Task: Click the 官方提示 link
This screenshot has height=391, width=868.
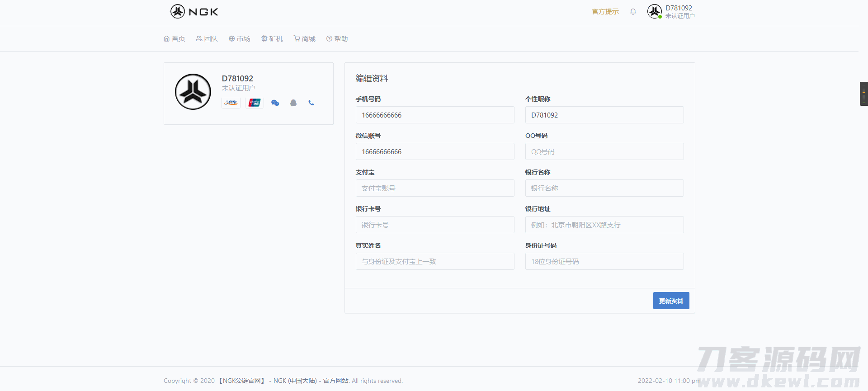Action: click(x=605, y=12)
